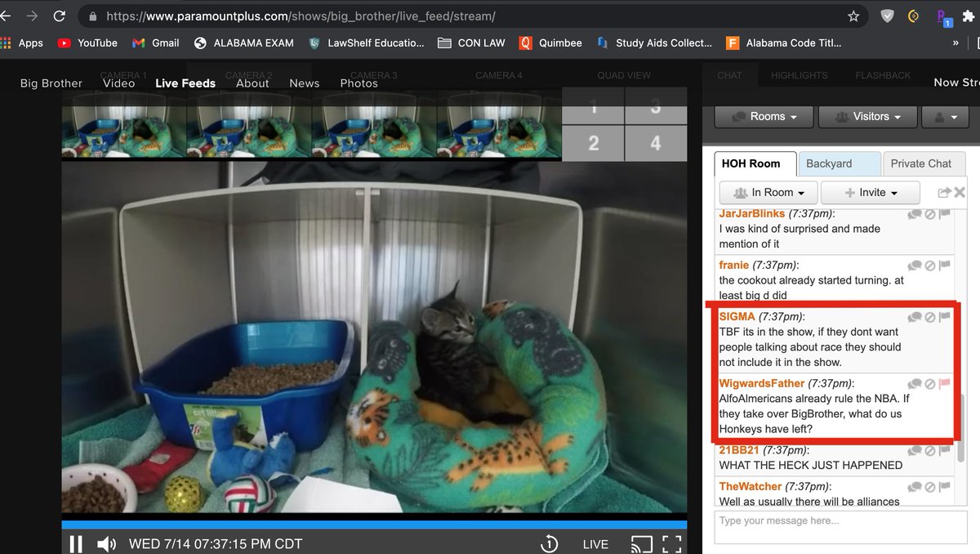The height and width of the screenshot is (554, 980).
Task: Reply to franie's message using the speech bubble icon
Action: 915,266
